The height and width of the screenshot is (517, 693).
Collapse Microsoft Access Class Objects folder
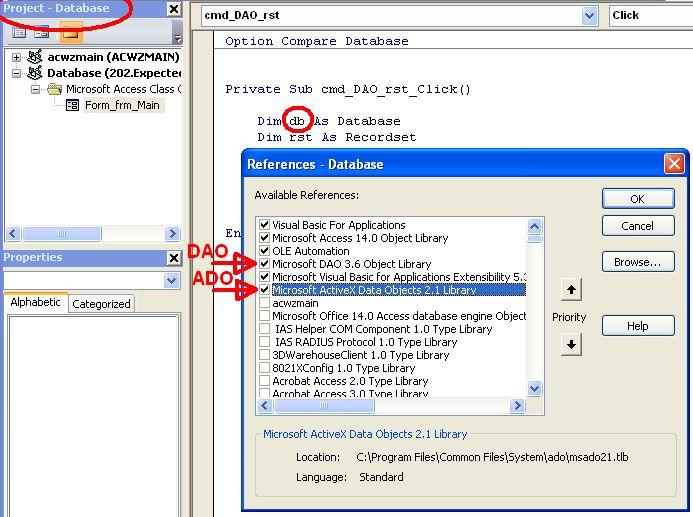35,90
